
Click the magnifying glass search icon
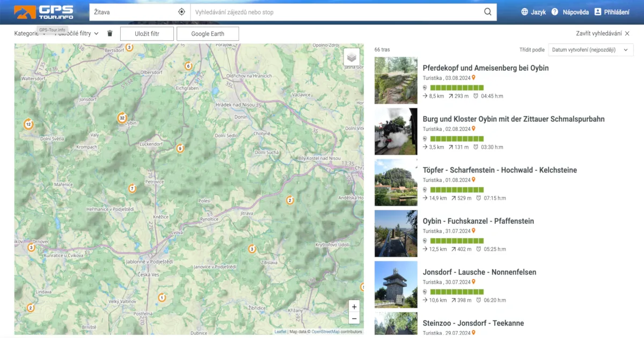tap(487, 11)
